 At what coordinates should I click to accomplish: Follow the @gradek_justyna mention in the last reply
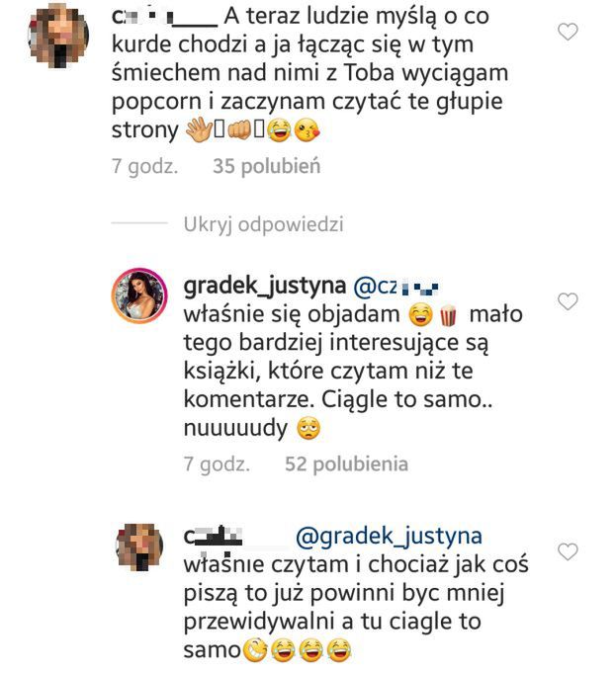pos(389,537)
